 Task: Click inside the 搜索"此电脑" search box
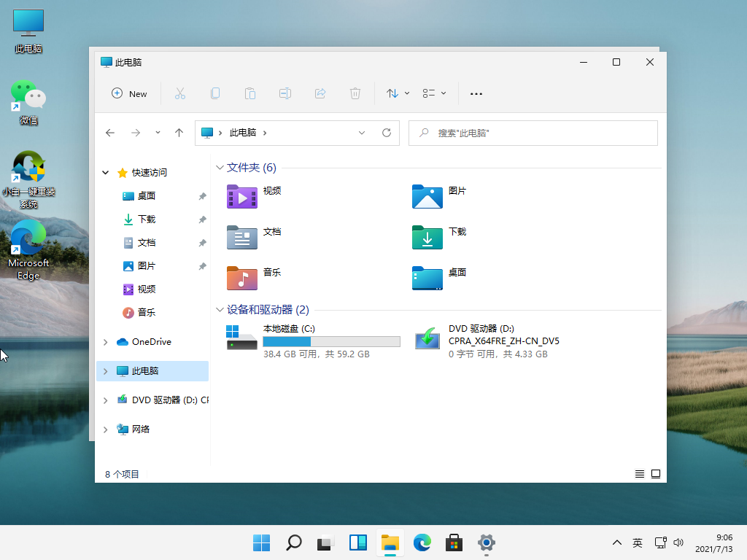[x=533, y=133]
